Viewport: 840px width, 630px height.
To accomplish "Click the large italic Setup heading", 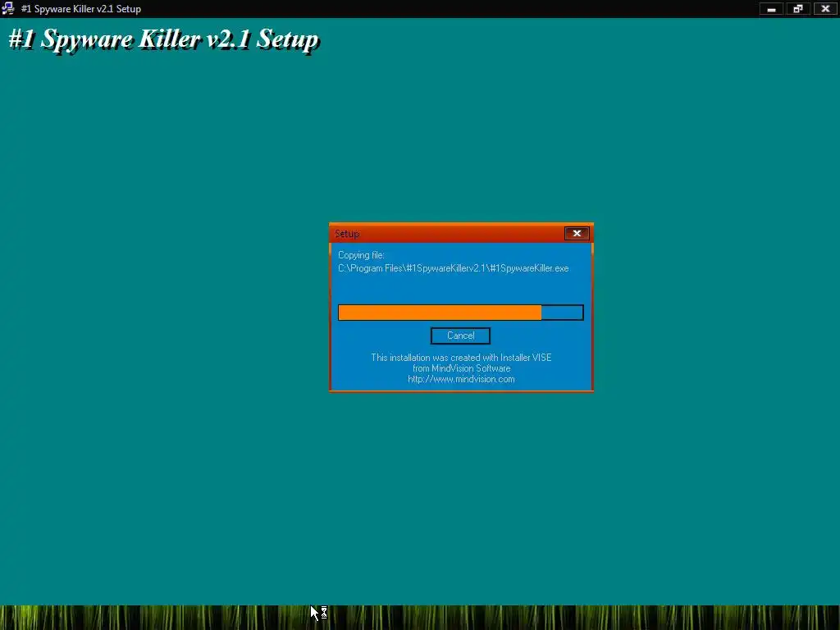I will point(164,39).
